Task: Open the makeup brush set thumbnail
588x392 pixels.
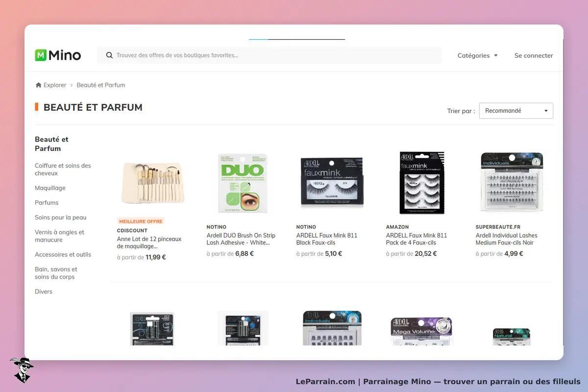Action: [153, 183]
